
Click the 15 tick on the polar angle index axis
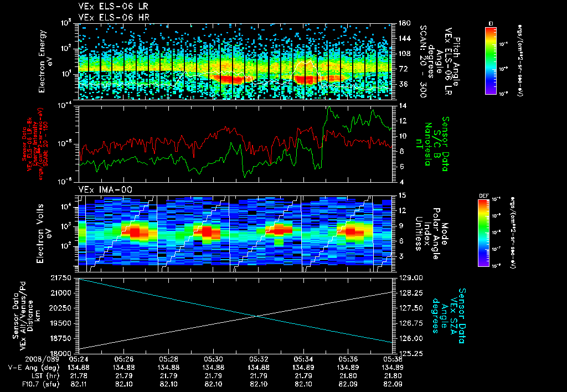point(402,195)
